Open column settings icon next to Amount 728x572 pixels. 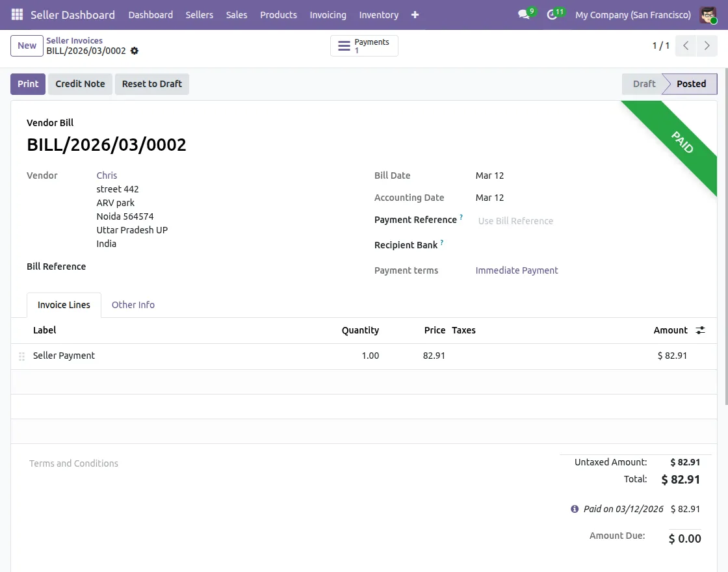pos(700,330)
